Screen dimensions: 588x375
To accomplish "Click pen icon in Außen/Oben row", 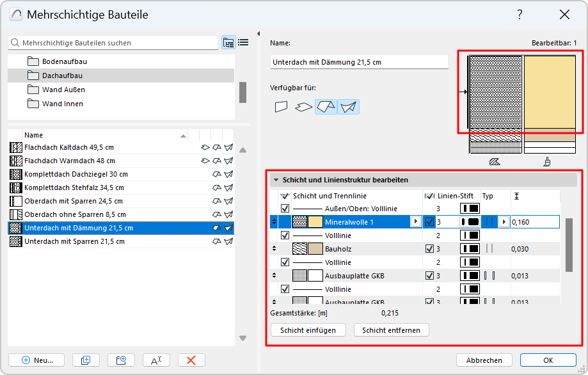I will [470, 209].
